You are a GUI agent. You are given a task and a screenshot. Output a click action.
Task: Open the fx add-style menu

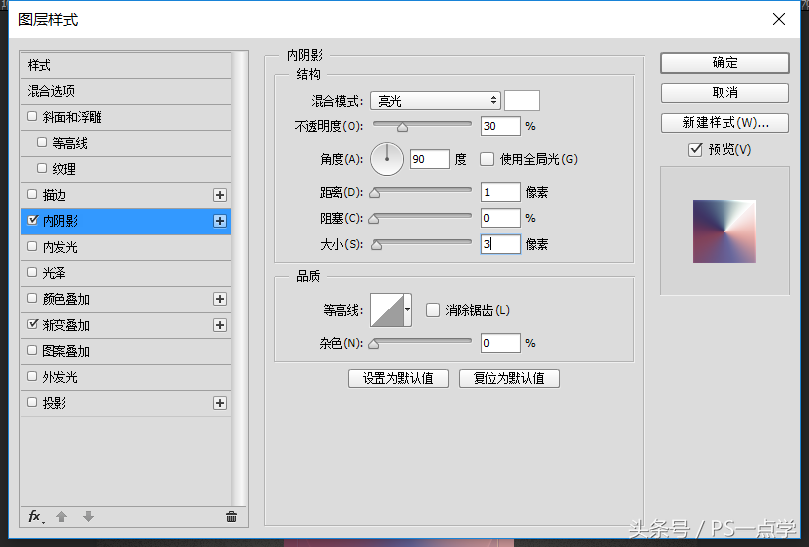point(36,517)
